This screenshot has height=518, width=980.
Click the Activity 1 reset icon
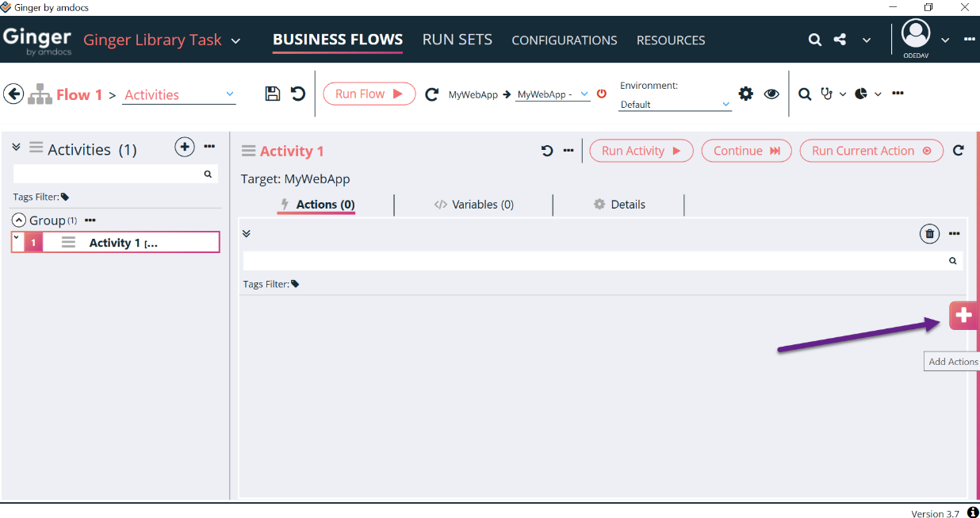click(547, 151)
